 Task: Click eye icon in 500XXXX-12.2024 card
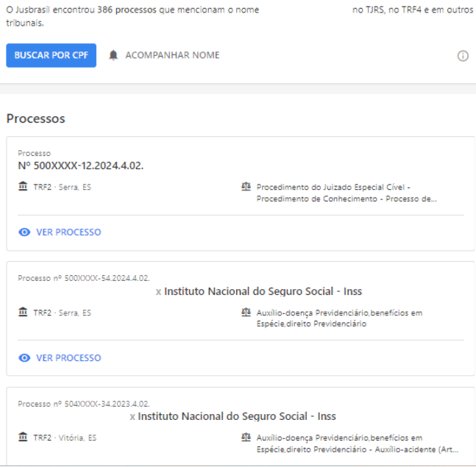[x=24, y=232]
